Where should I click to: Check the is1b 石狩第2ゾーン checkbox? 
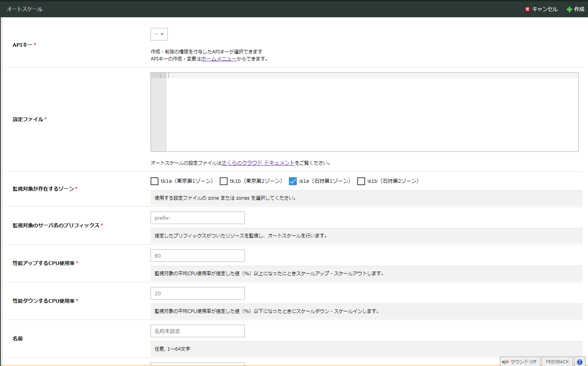(361, 181)
